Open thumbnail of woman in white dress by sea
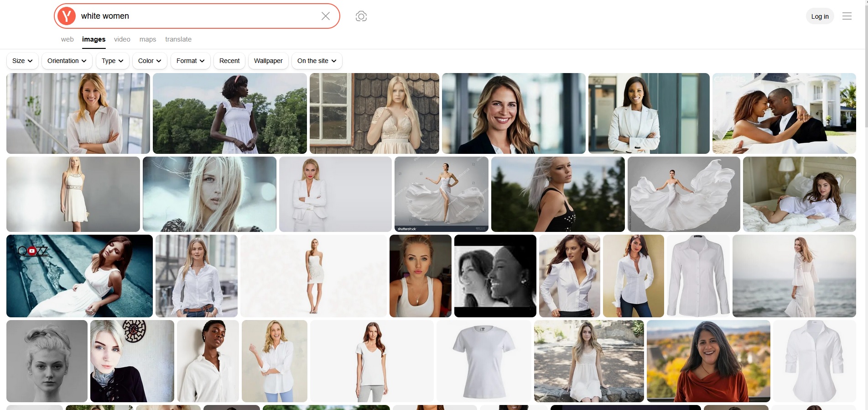This screenshot has width=868, height=410. click(794, 276)
